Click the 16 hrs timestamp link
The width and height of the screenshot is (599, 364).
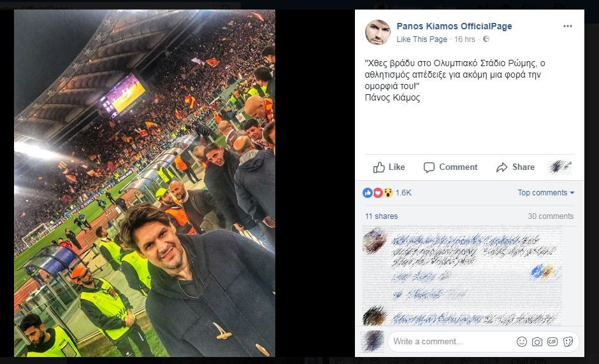[465, 39]
